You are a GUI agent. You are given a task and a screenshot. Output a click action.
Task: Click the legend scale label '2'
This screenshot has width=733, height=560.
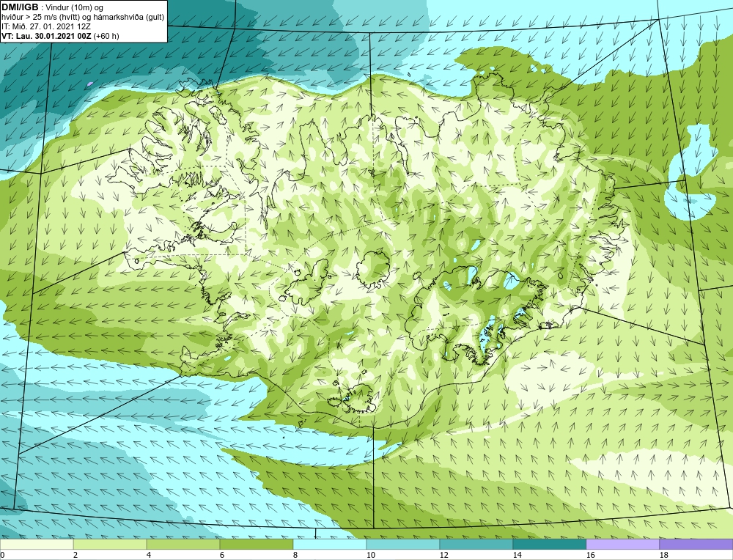pos(76,555)
